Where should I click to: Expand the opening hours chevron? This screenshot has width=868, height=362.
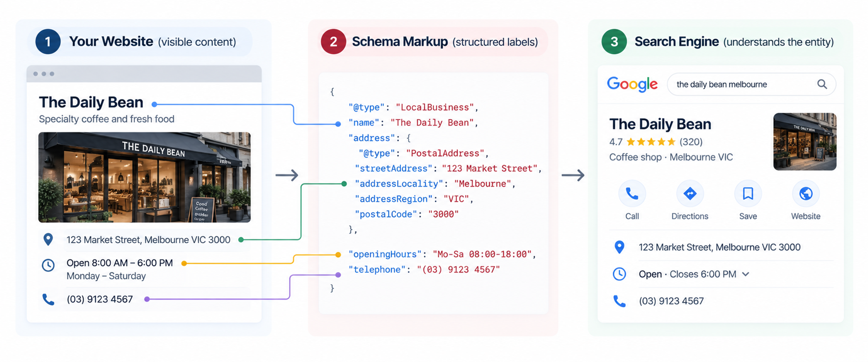[x=745, y=274]
